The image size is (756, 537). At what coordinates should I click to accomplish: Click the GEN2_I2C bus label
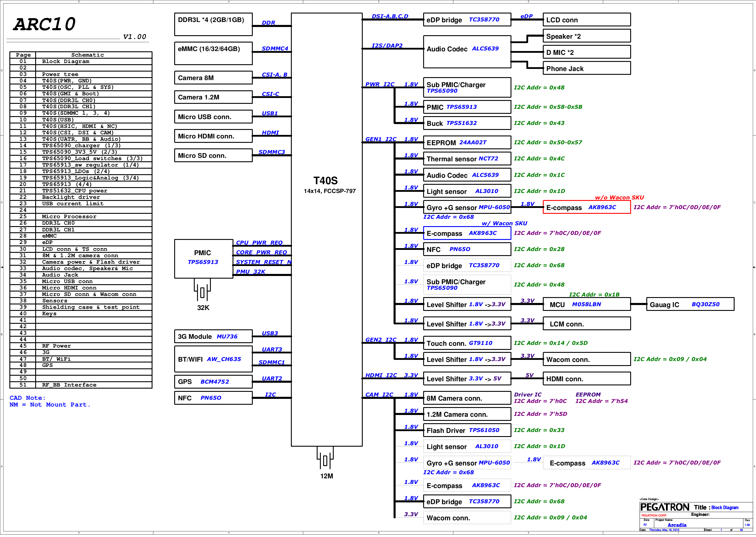point(380,340)
